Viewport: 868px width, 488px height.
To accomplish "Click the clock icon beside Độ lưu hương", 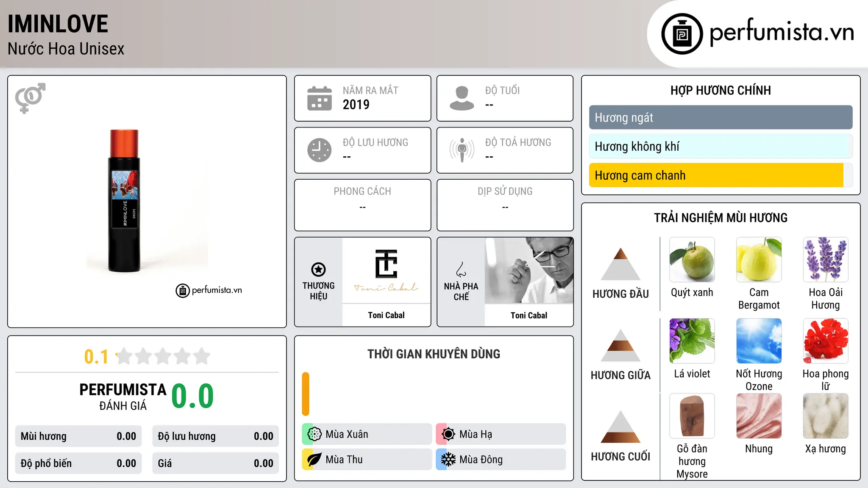I will [x=320, y=150].
